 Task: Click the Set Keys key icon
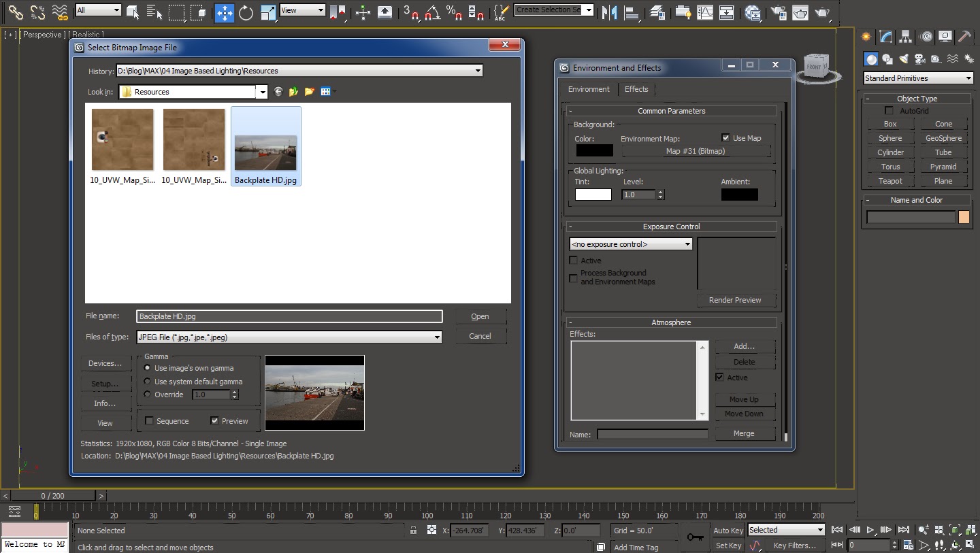(695, 537)
